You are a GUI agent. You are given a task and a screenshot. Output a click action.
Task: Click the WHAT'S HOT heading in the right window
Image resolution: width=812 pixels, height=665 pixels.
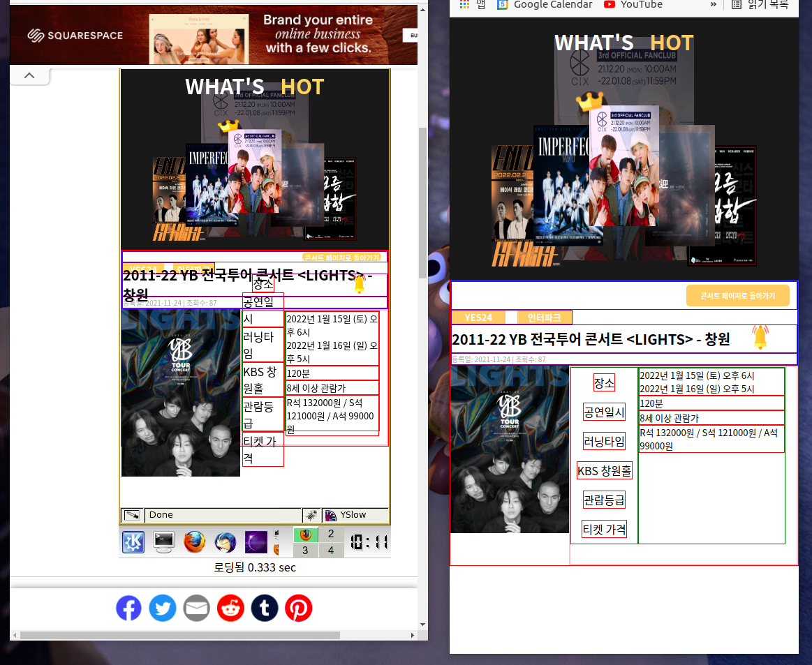pos(624,43)
